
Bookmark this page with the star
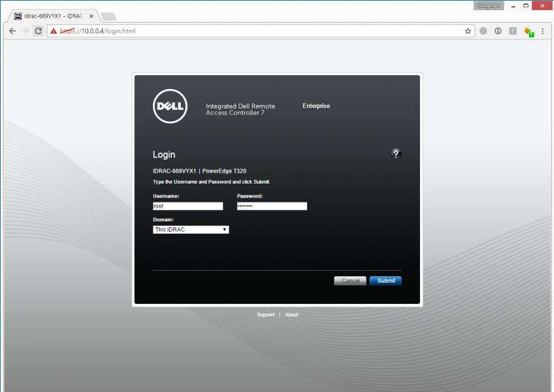468,31
